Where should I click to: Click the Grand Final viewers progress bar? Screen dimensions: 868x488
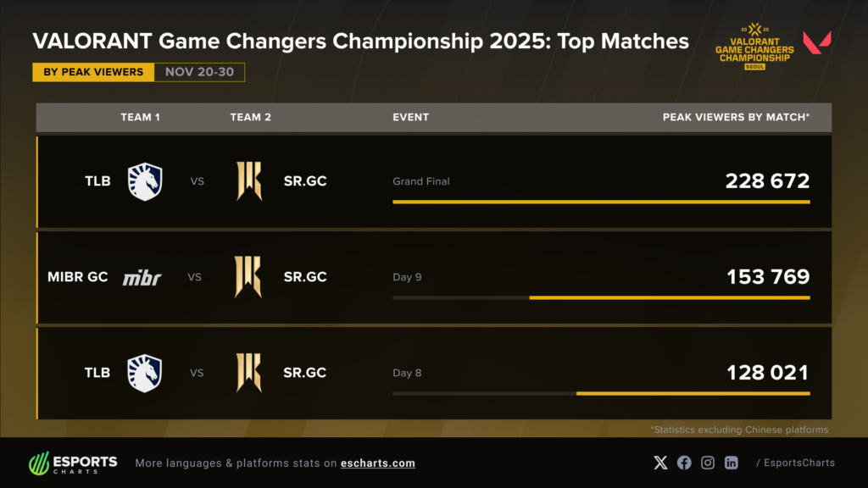click(x=601, y=202)
